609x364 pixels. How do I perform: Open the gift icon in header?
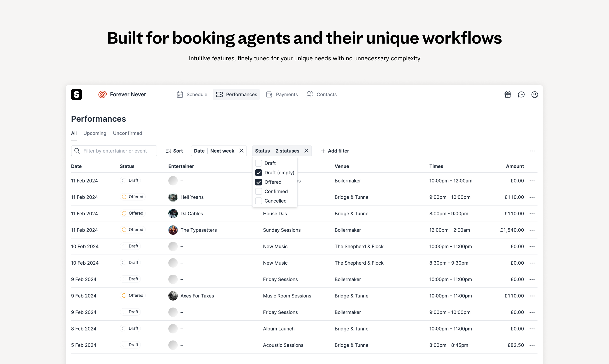coord(508,94)
